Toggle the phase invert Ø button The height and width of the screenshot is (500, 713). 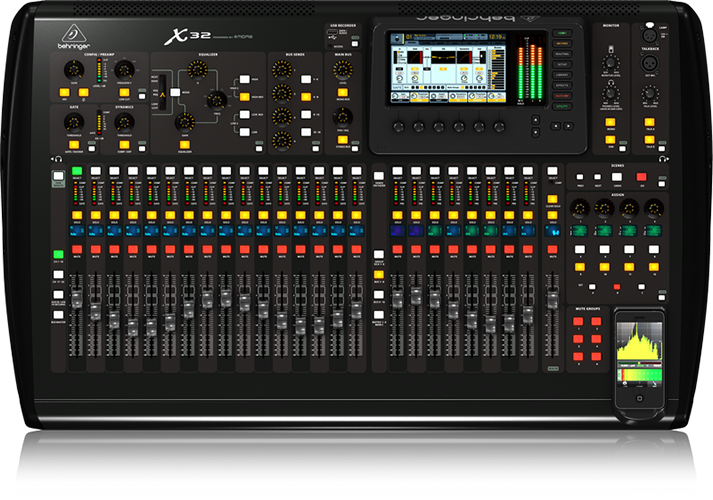tap(83, 93)
